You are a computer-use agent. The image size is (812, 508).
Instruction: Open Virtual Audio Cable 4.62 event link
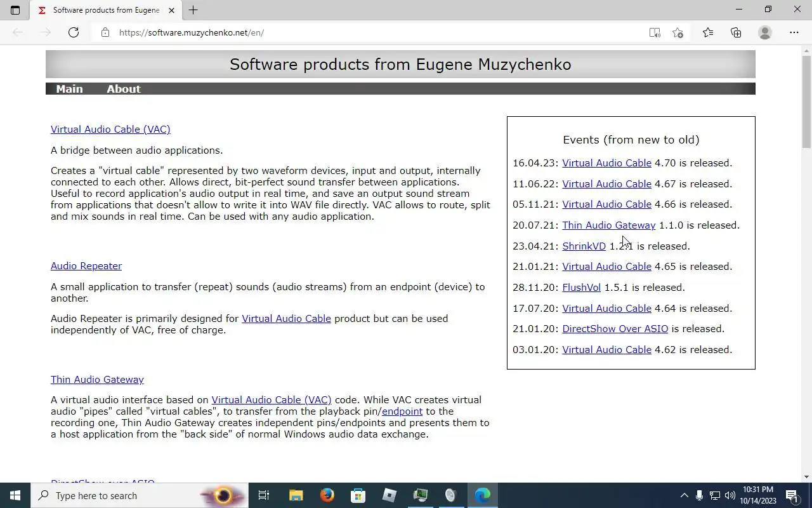[x=606, y=350]
